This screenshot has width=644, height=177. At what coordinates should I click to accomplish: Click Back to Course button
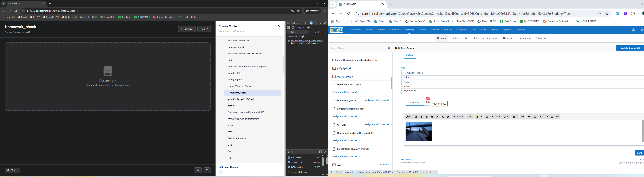pos(630,48)
